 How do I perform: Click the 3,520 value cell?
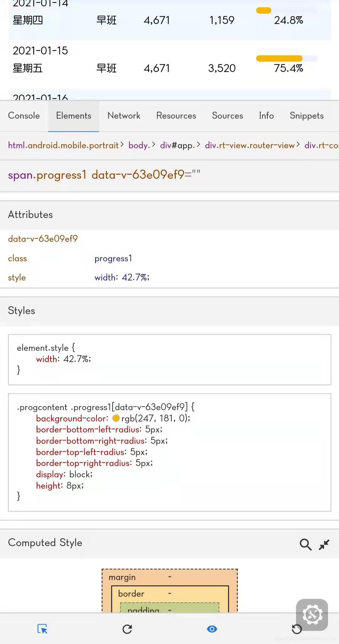tap(222, 68)
